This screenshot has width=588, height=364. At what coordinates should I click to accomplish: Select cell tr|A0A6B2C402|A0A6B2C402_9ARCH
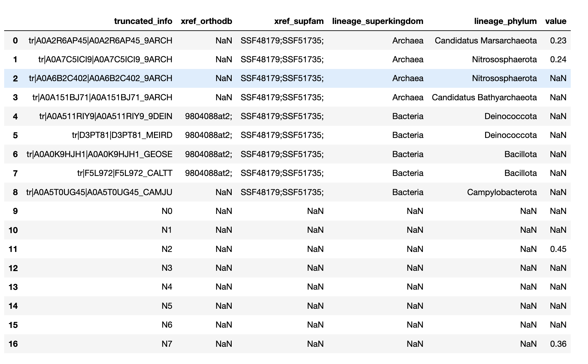point(100,78)
